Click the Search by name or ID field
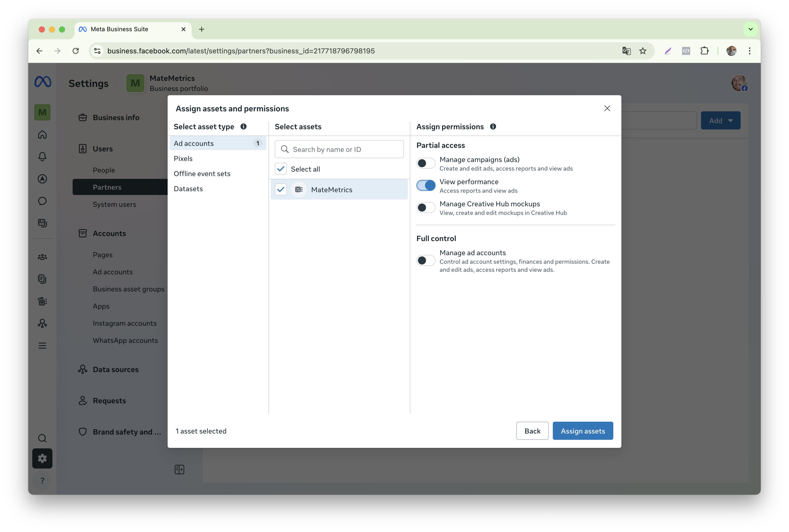 point(339,149)
